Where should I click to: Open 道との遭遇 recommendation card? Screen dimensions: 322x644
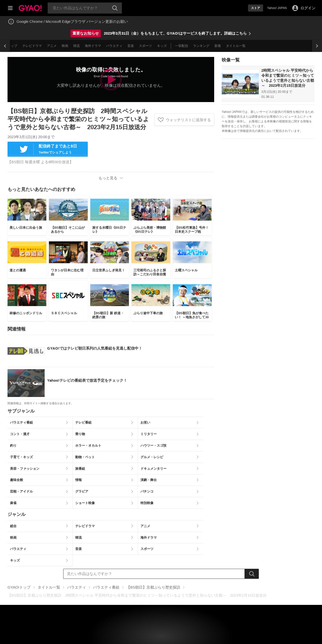pos(27,258)
